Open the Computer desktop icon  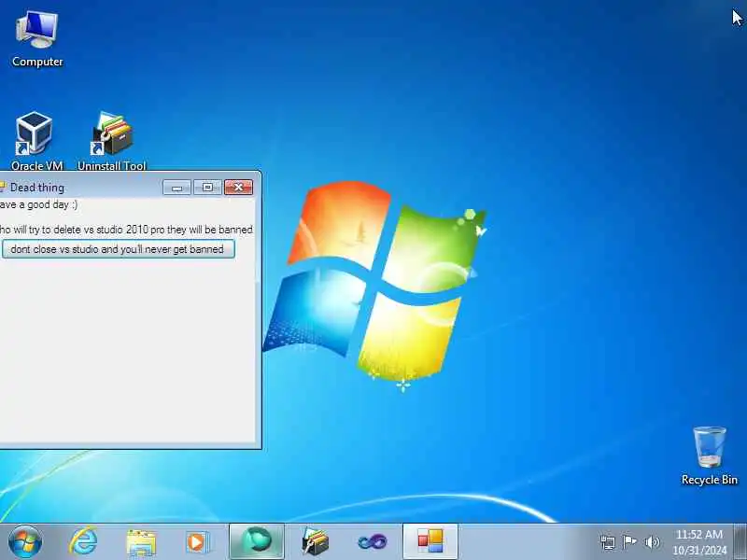(x=37, y=40)
